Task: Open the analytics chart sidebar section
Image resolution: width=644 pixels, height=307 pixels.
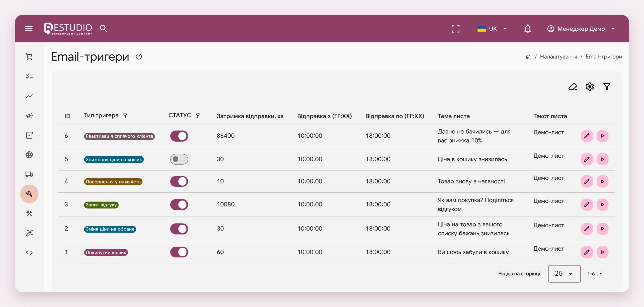Action: click(29, 96)
